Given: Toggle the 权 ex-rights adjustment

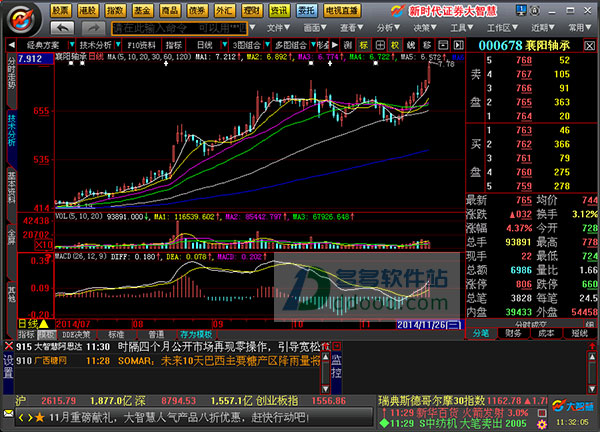Looking at the screenshot, I should point(395,45).
